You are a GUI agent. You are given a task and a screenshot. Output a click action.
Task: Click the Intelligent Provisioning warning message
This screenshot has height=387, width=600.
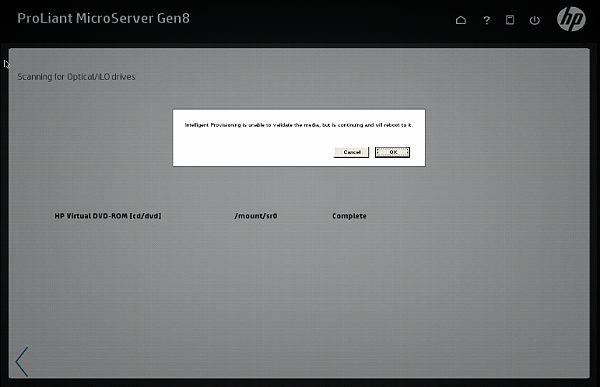(x=299, y=125)
